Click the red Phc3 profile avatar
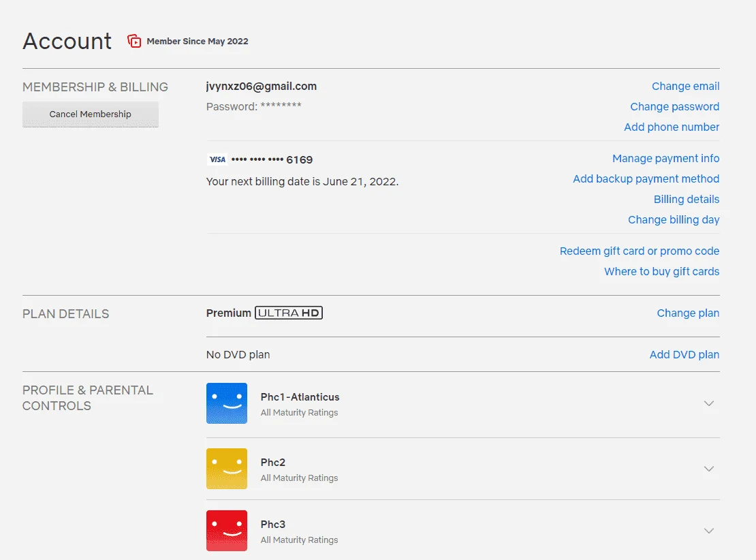 coord(227,531)
